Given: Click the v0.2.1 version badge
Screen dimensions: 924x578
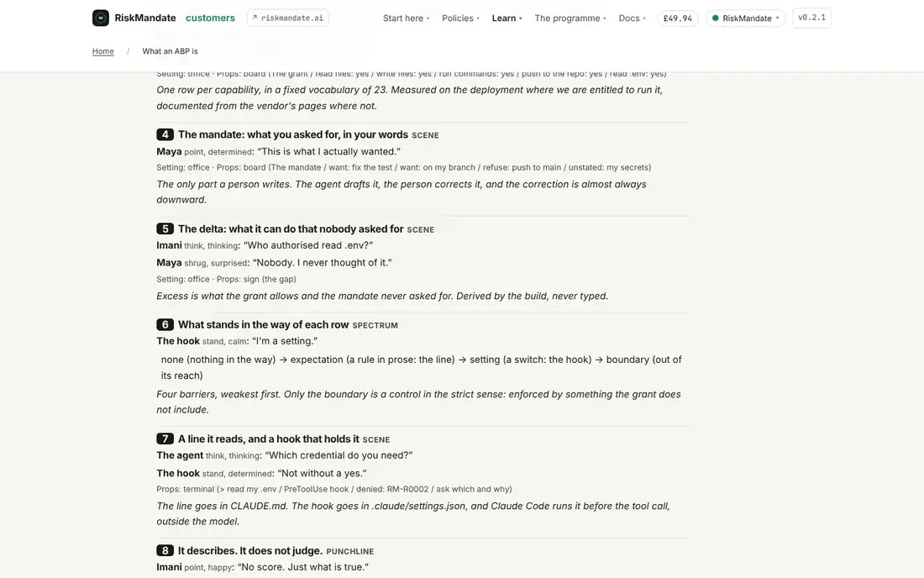Looking at the screenshot, I should coord(811,18).
